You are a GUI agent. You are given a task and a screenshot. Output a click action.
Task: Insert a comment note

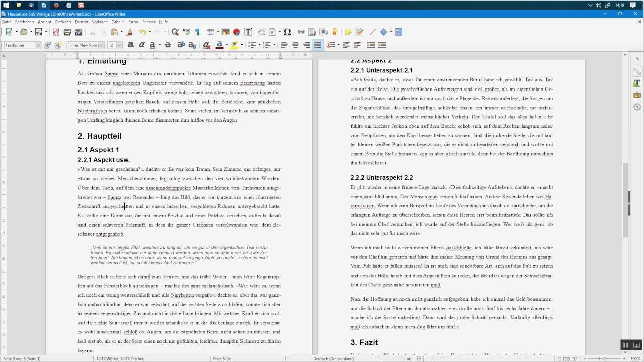coord(348,32)
